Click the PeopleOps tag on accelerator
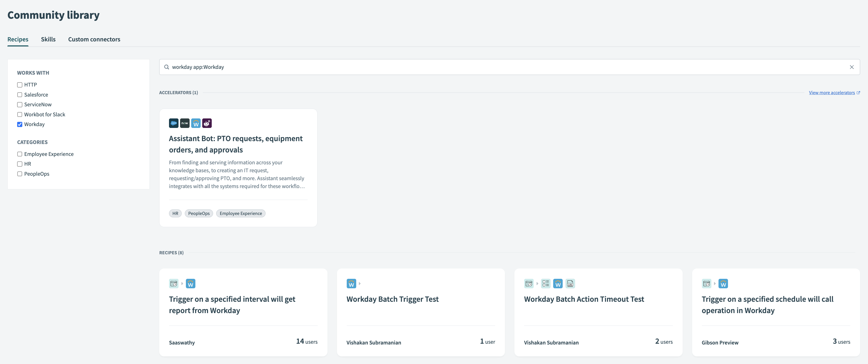Screen dimensions: 868x364 coord(199,213)
